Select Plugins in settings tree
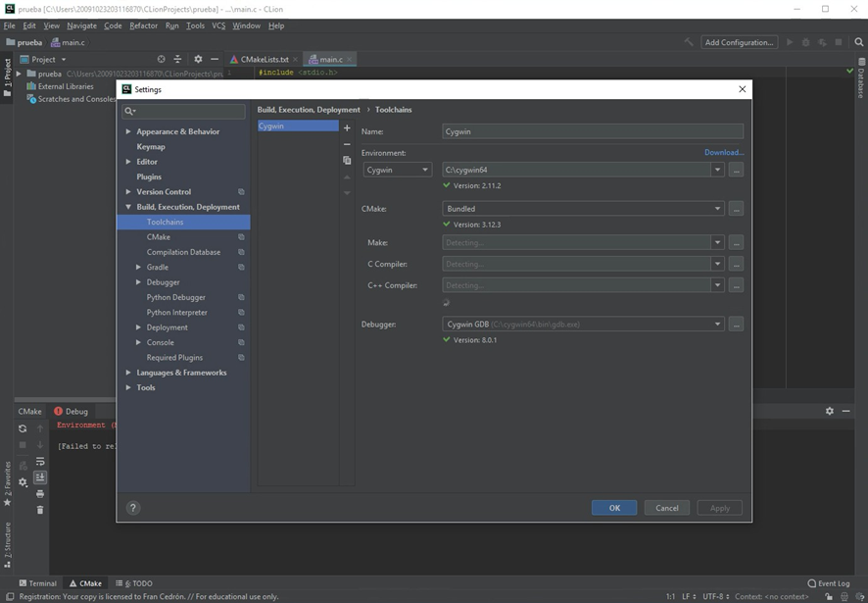 tap(149, 176)
